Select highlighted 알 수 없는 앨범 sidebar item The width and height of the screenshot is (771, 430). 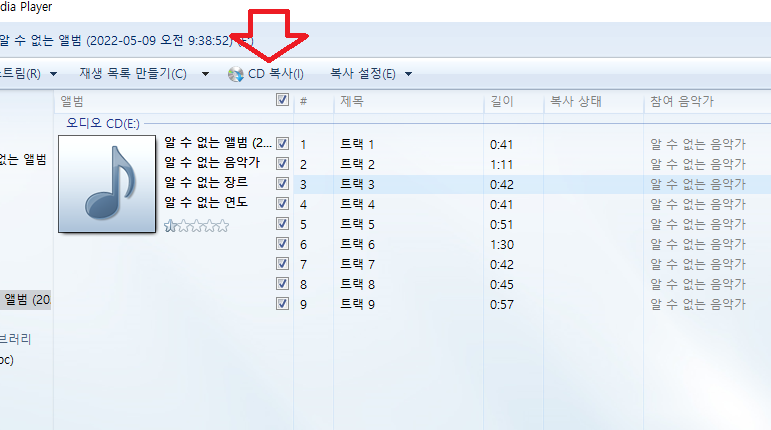point(25,299)
